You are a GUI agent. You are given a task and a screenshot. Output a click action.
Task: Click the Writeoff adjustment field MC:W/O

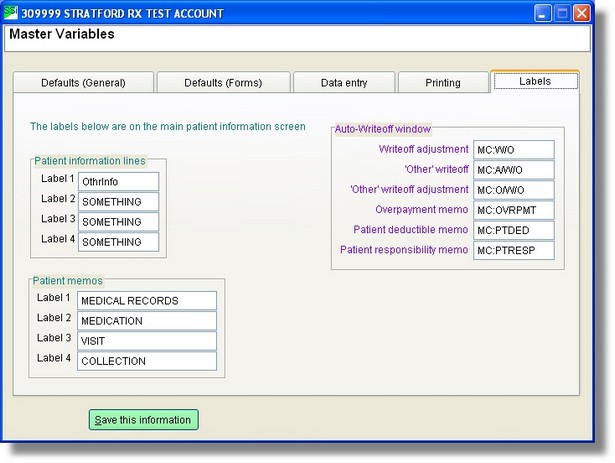(x=514, y=150)
